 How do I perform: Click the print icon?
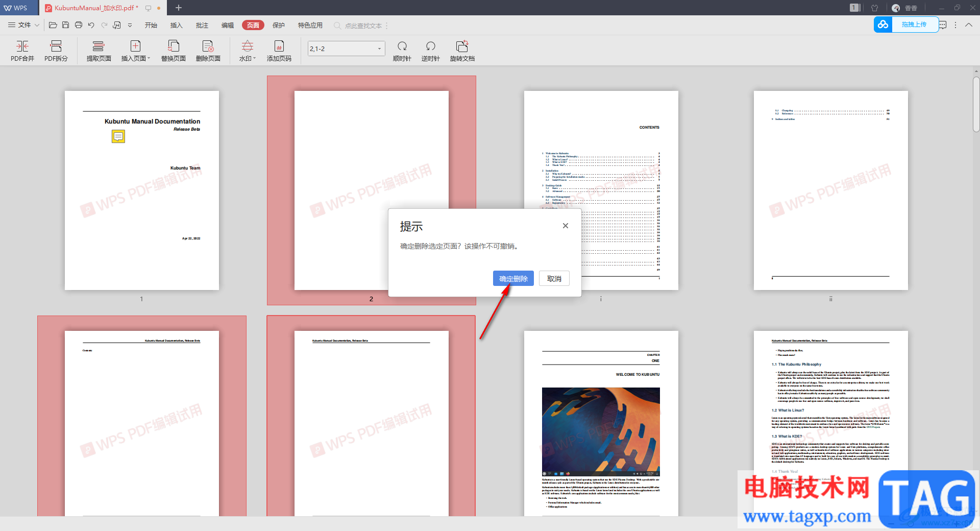point(79,25)
